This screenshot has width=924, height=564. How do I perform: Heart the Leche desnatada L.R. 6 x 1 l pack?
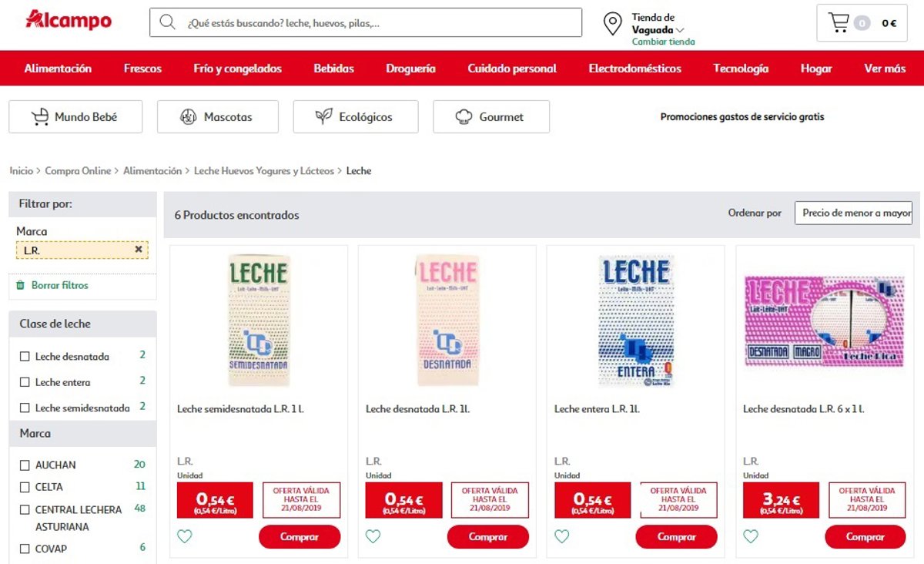[751, 536]
